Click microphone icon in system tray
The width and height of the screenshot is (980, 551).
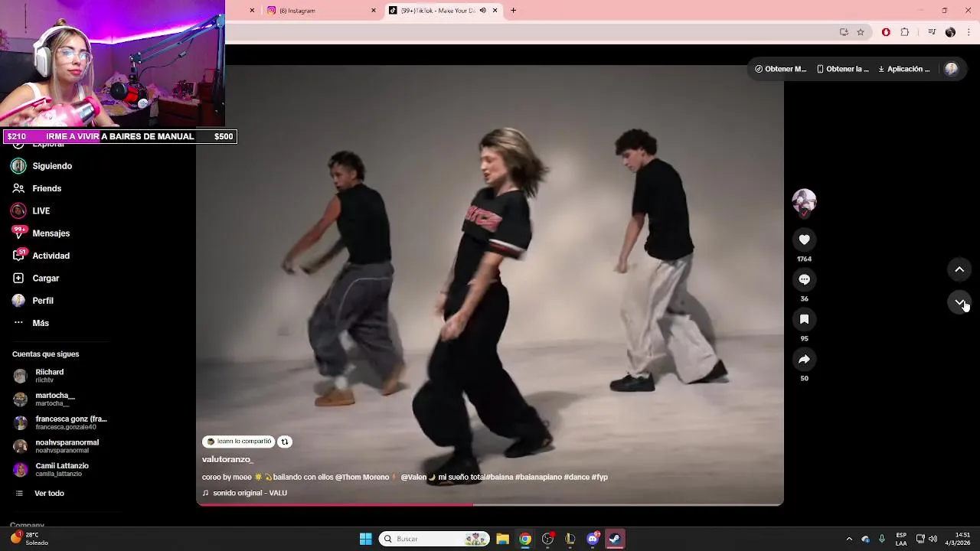click(882, 539)
